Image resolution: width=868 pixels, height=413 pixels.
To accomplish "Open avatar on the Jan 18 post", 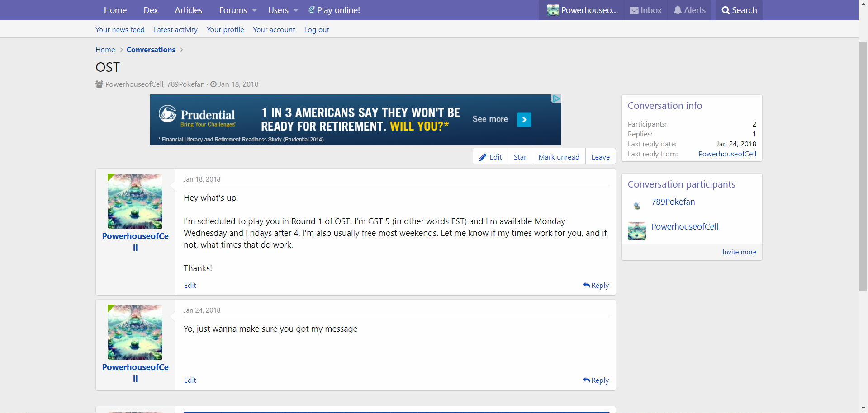I will (135, 201).
